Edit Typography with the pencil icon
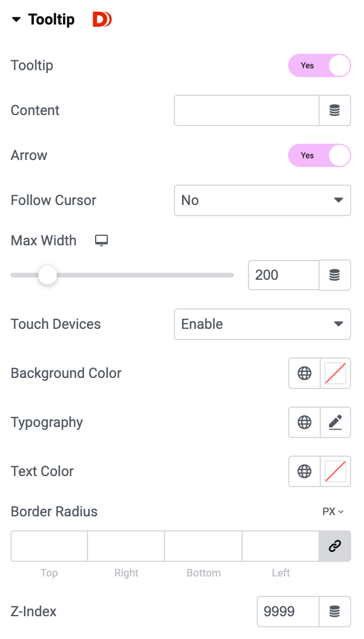The height and width of the screenshot is (639, 364). [x=335, y=422]
